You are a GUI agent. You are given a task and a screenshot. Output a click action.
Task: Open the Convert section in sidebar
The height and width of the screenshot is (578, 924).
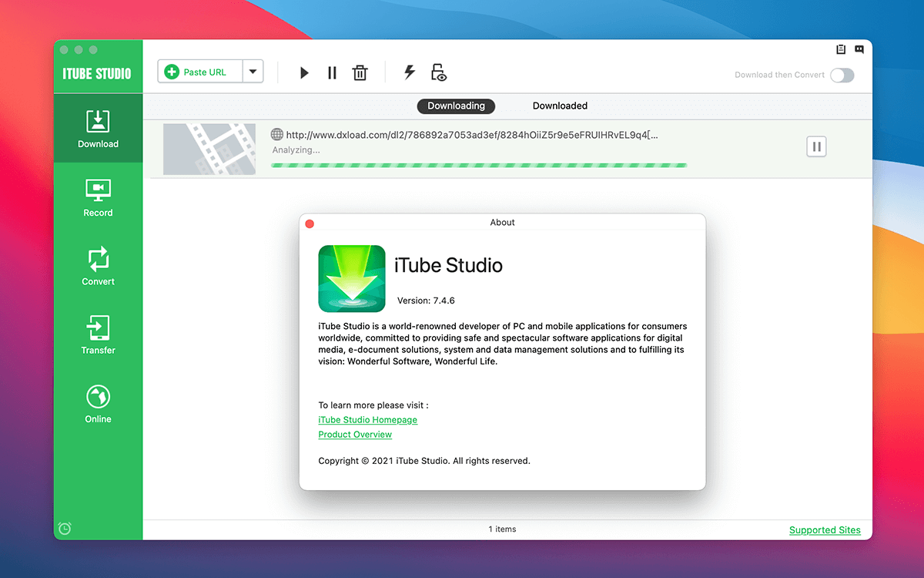click(98, 266)
